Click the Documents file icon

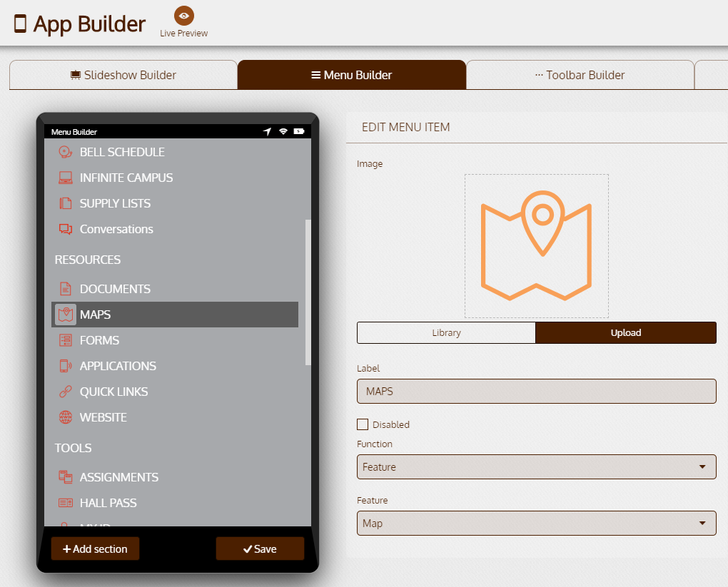tap(66, 289)
